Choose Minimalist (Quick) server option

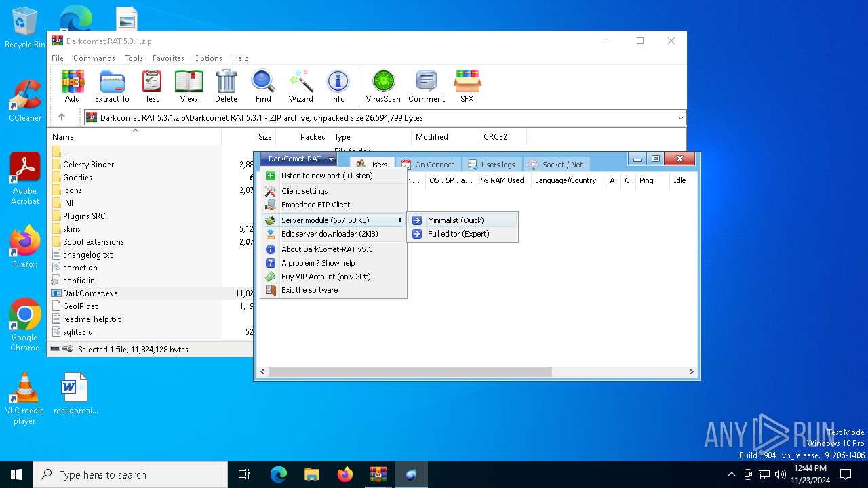coord(462,220)
